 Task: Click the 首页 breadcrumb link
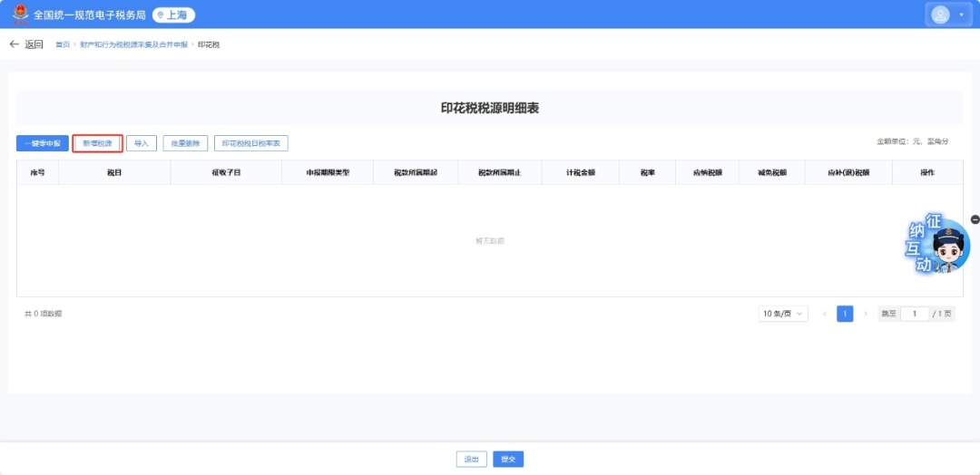coord(62,44)
